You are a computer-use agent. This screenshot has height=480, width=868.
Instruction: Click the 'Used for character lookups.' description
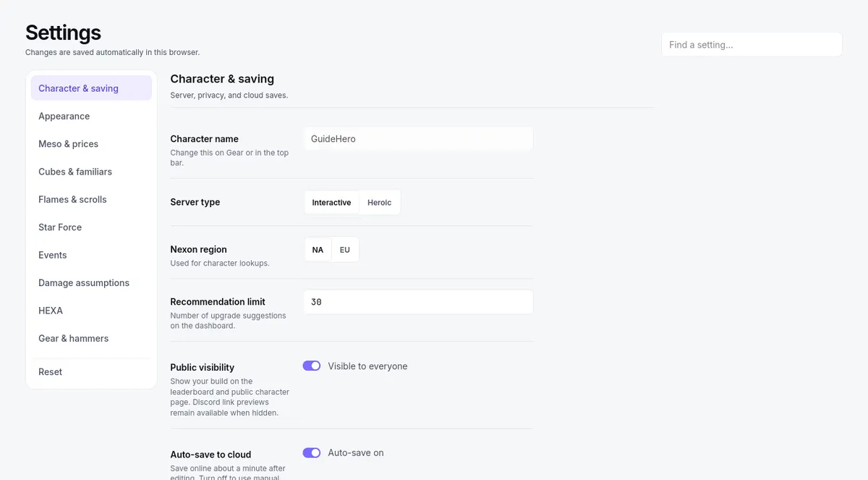(220, 263)
